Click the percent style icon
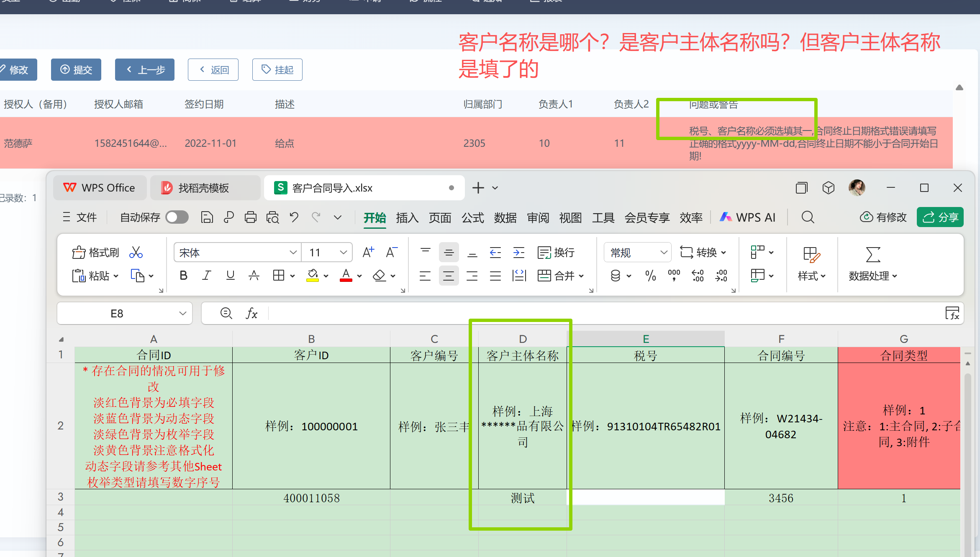 point(650,276)
